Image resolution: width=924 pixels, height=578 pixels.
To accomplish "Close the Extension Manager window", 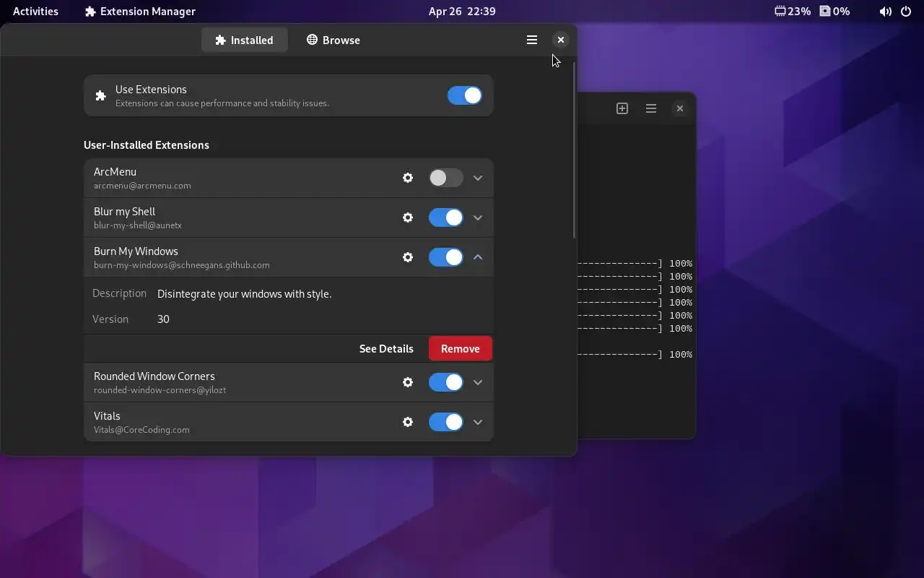I will (x=561, y=40).
